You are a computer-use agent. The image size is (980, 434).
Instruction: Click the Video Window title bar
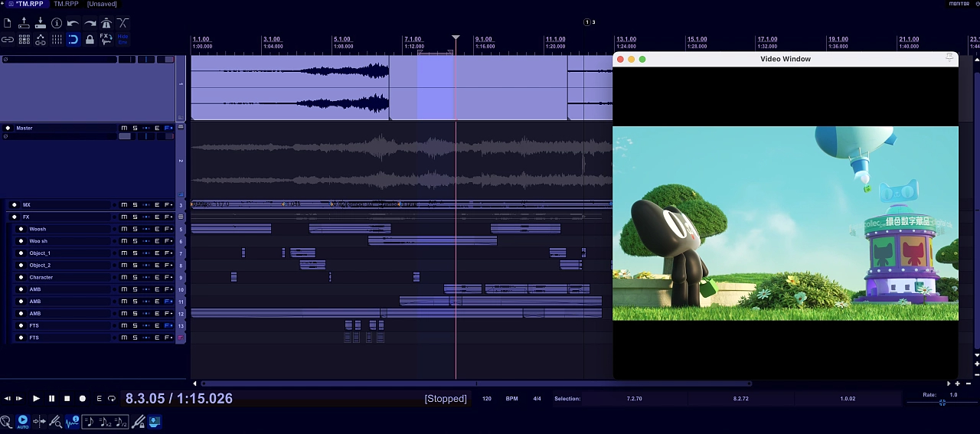click(786, 59)
